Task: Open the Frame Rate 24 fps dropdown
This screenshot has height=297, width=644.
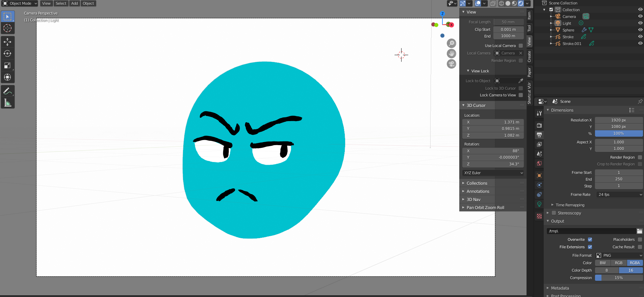Action: point(619,195)
